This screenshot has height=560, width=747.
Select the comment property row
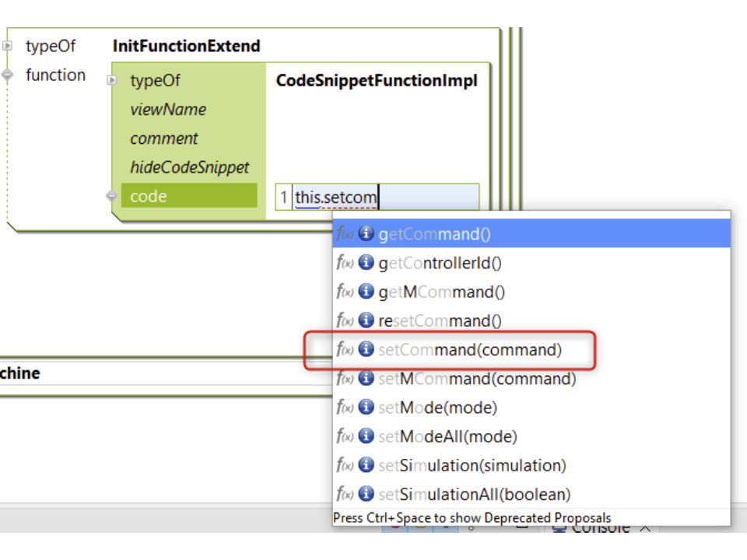(164, 138)
